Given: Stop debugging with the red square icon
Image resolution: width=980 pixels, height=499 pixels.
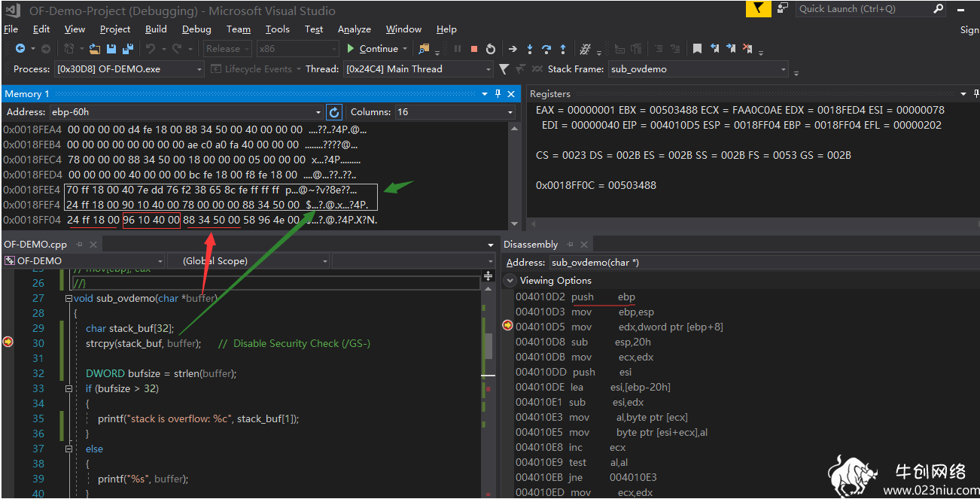Looking at the screenshot, I should point(474,49).
